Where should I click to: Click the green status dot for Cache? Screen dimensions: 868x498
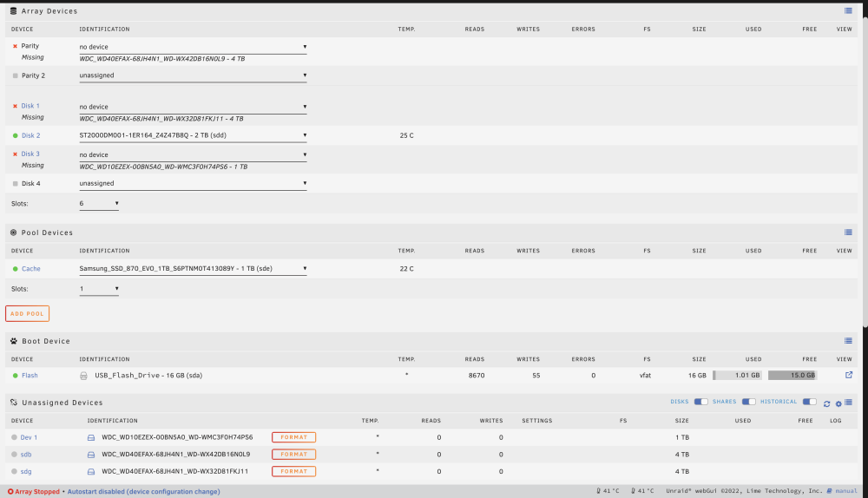pyautogui.click(x=15, y=268)
